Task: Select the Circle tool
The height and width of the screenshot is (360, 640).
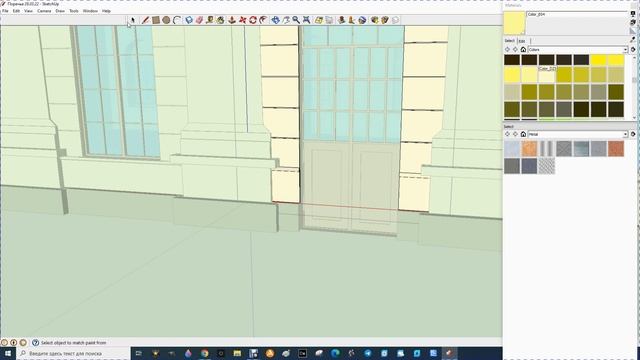Action: [x=166, y=20]
